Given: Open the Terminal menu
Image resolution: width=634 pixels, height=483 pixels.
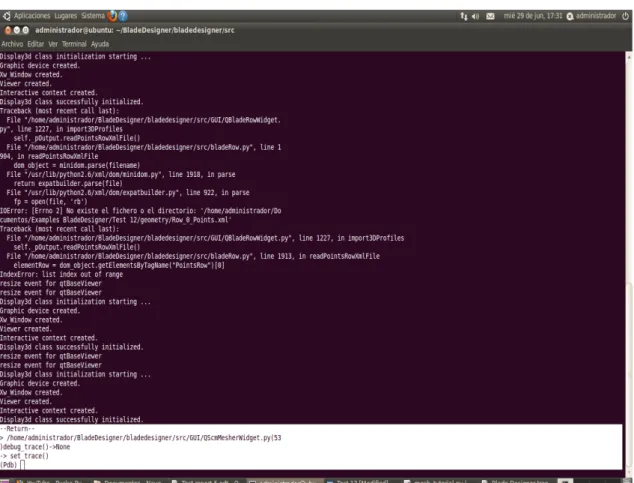Looking at the screenshot, I should click(74, 44).
